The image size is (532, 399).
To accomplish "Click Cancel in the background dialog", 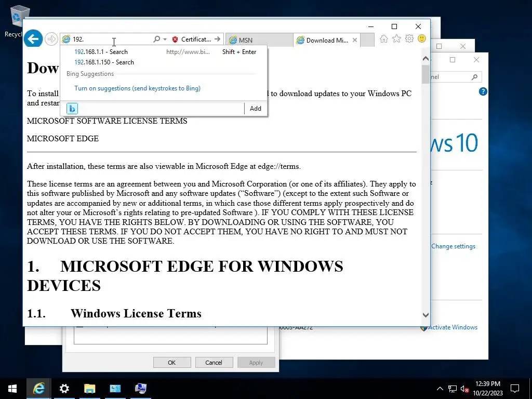I will coord(214,362).
